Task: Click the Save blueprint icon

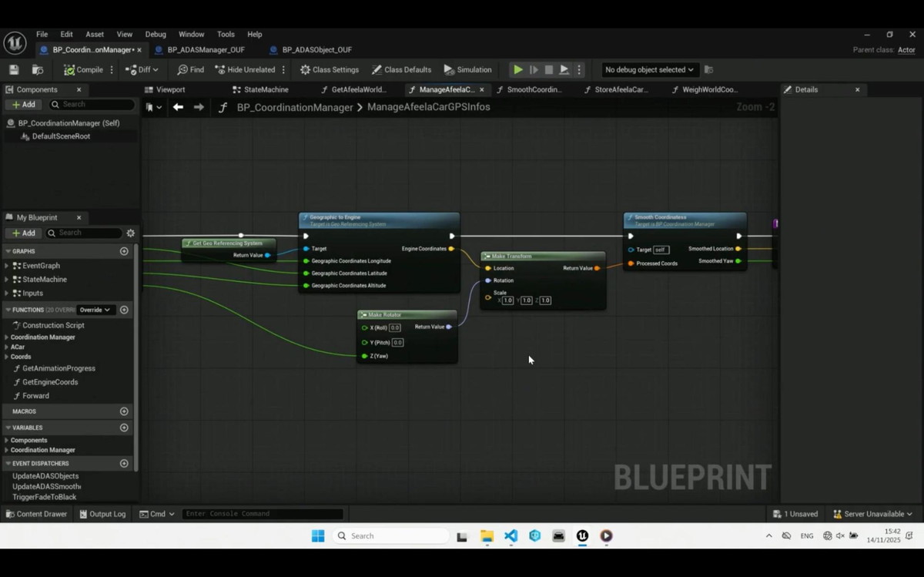Action: [14, 69]
